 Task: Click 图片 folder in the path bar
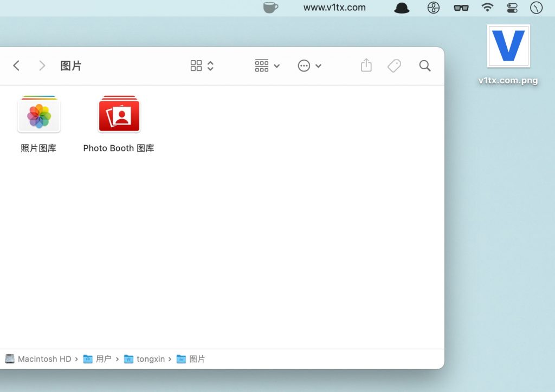tap(191, 359)
